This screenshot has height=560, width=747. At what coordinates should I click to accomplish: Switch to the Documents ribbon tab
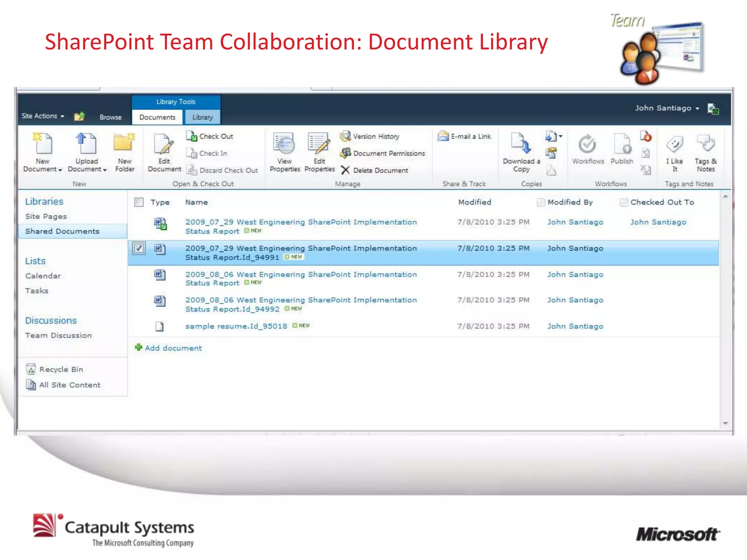coord(157,117)
